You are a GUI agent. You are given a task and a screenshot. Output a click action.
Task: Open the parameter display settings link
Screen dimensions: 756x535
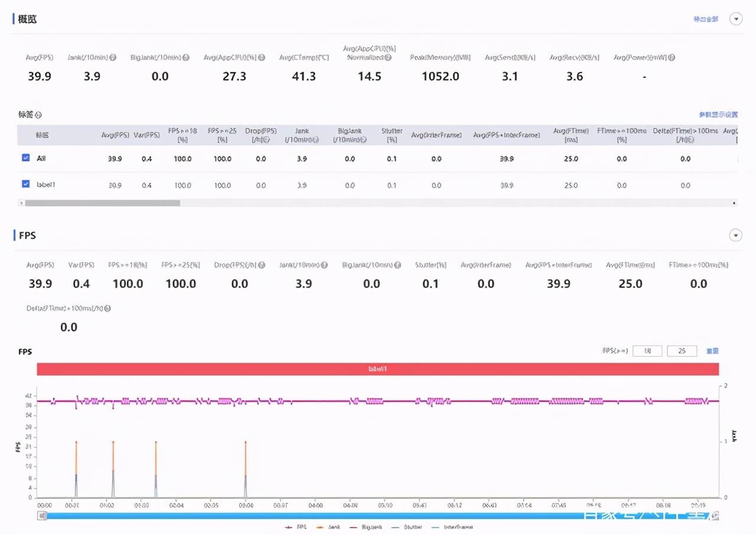tap(718, 115)
